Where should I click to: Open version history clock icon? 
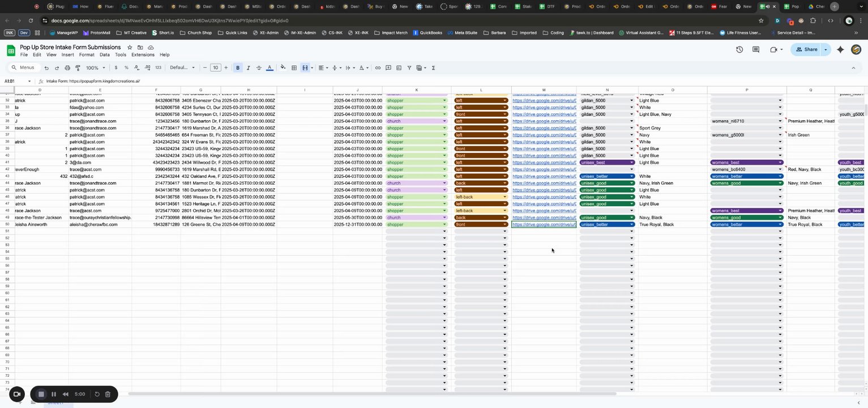[739, 50]
